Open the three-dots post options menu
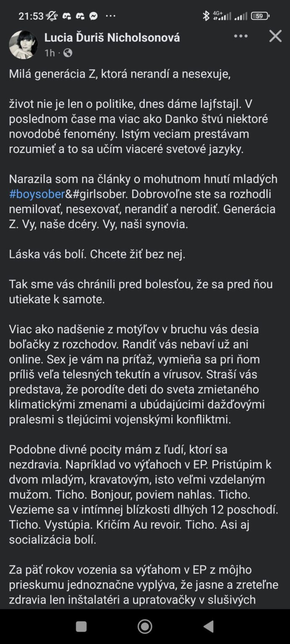Image resolution: width=290 pixels, height=644 pixels. point(240,36)
